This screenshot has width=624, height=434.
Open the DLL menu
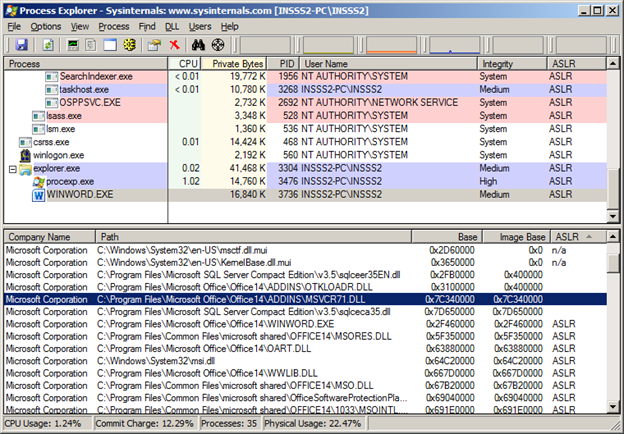(x=172, y=25)
